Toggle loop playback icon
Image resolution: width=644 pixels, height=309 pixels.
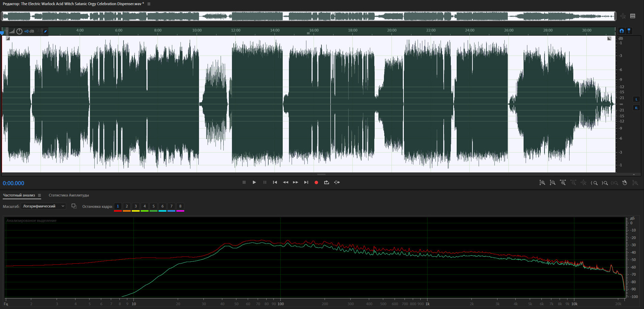pos(326,182)
